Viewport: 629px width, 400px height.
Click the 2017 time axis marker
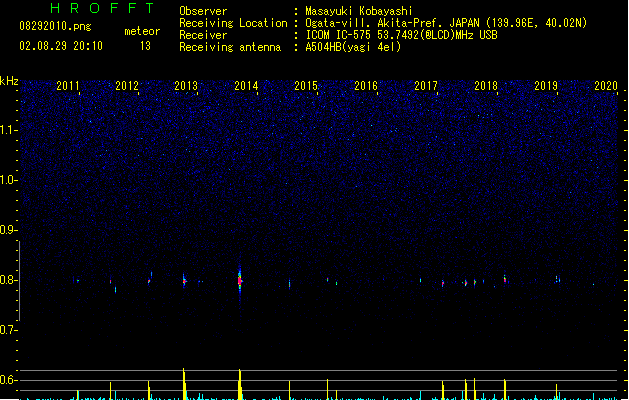[426, 86]
